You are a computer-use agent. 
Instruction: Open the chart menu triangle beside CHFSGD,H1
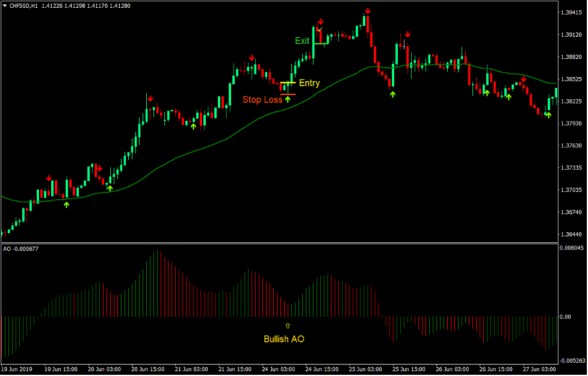(5, 5)
